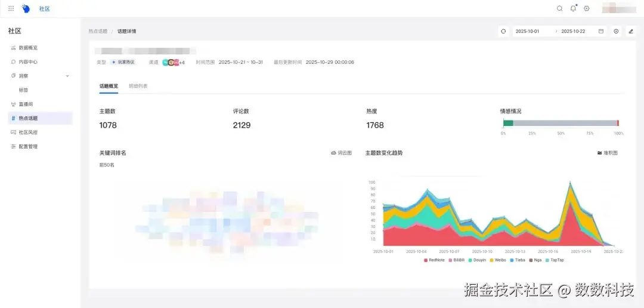Screen dimensions: 644x308
Task: Click the blurred keyword word cloud
Action: pyautogui.click(x=227, y=222)
